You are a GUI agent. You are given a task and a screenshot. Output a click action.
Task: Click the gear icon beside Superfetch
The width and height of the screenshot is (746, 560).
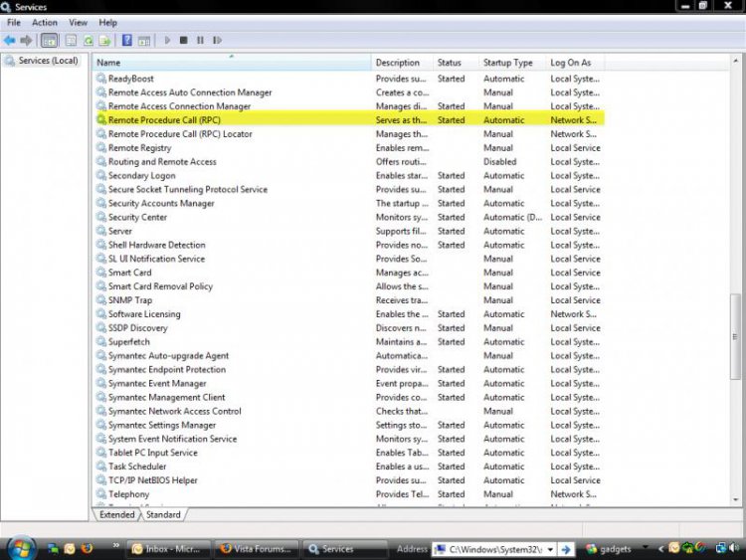[100, 341]
